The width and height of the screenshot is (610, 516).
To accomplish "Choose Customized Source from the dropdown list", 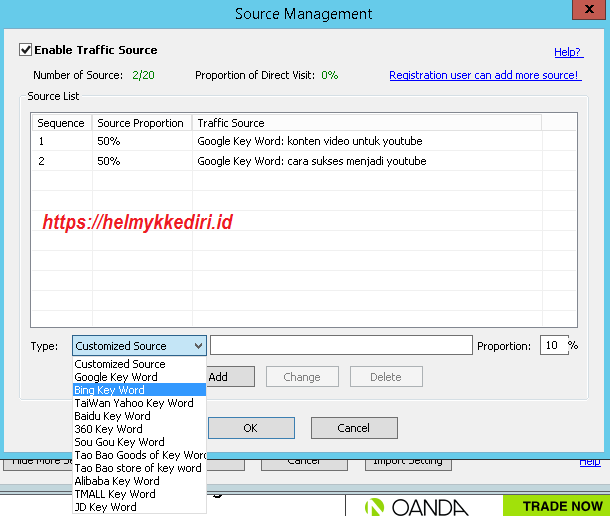I will (139, 364).
